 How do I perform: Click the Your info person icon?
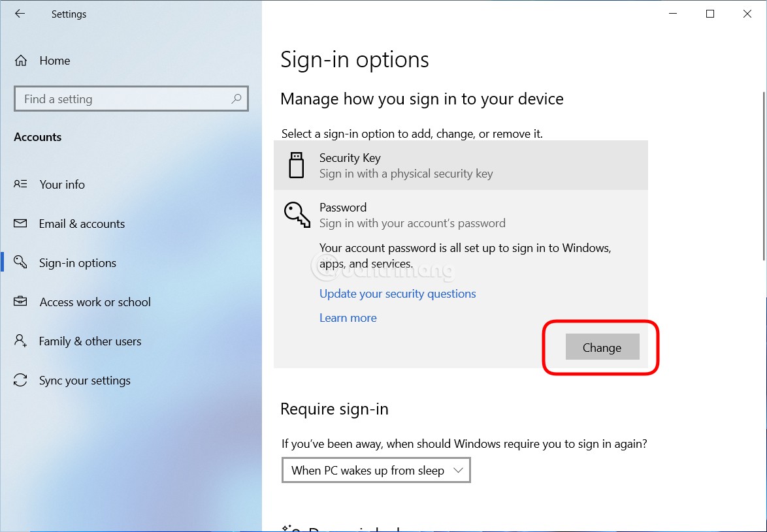click(x=20, y=184)
